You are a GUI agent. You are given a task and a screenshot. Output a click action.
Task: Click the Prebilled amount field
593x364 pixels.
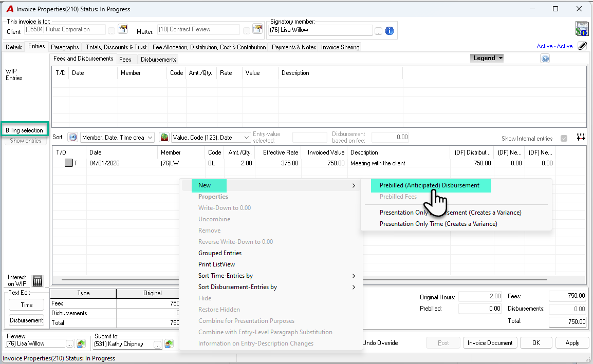479,309
